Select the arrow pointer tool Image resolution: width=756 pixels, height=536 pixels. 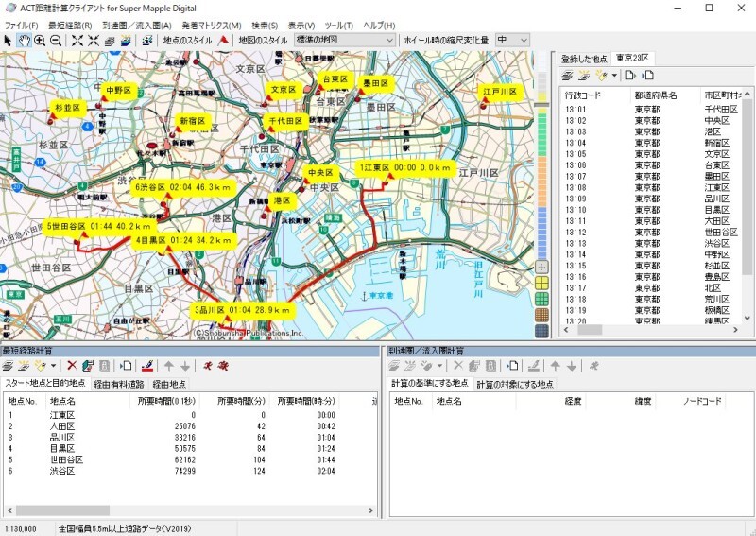coord(9,41)
